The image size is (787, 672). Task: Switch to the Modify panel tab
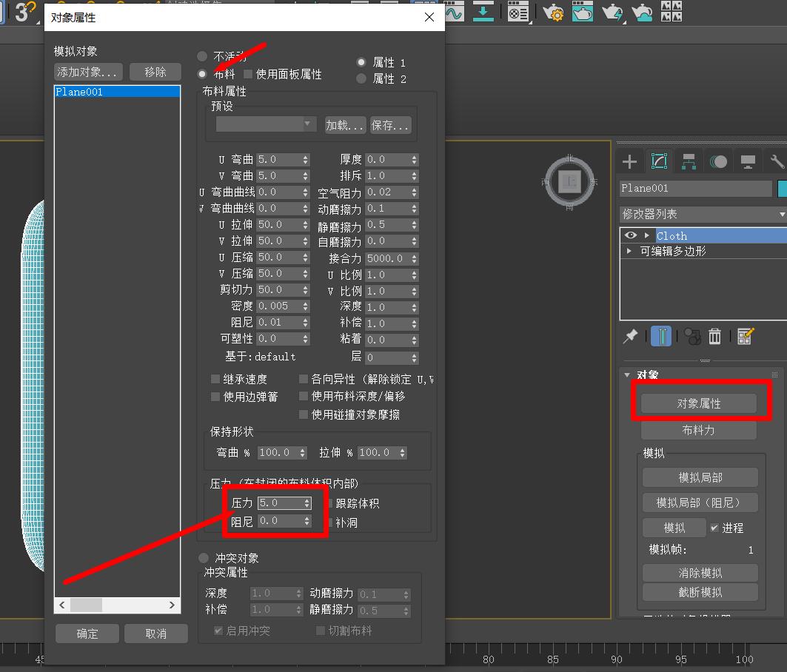click(659, 161)
